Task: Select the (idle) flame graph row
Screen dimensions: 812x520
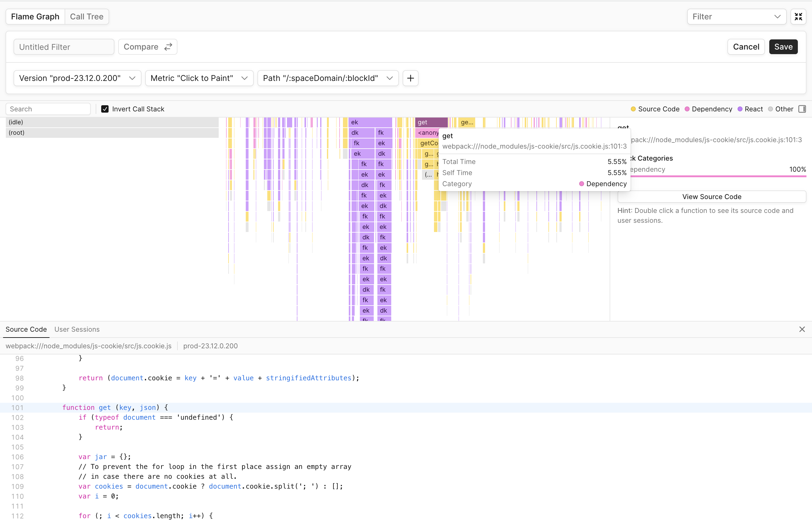Action: pos(112,122)
